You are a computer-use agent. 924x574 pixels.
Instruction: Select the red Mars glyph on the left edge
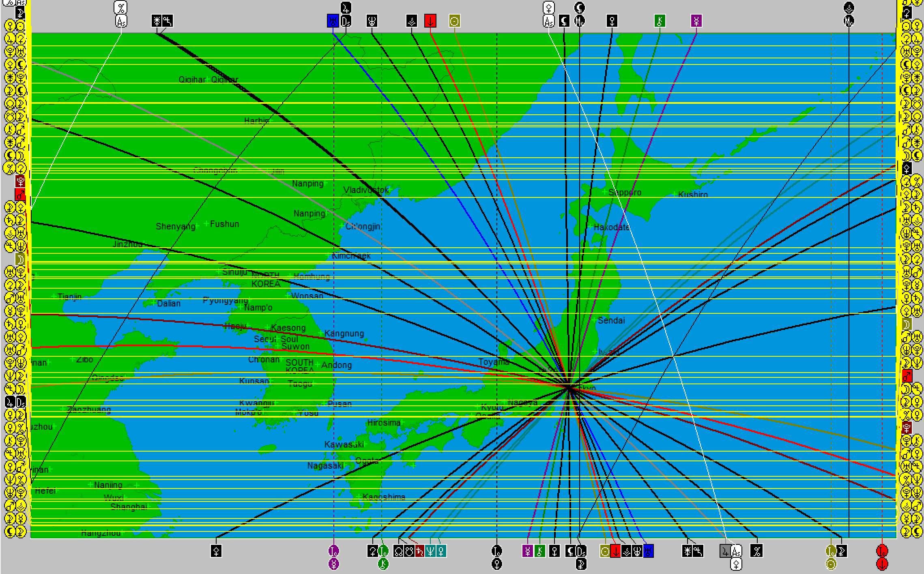[x=20, y=195]
